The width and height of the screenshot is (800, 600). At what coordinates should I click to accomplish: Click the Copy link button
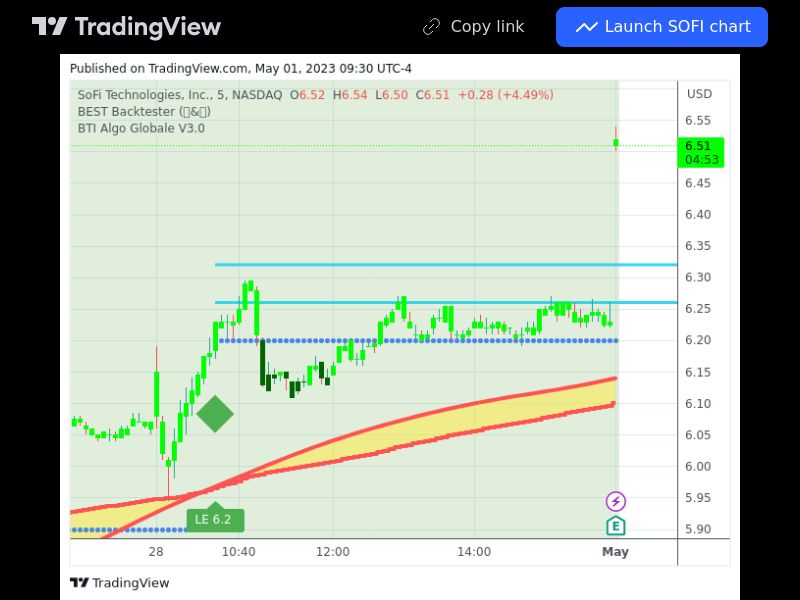tap(473, 27)
